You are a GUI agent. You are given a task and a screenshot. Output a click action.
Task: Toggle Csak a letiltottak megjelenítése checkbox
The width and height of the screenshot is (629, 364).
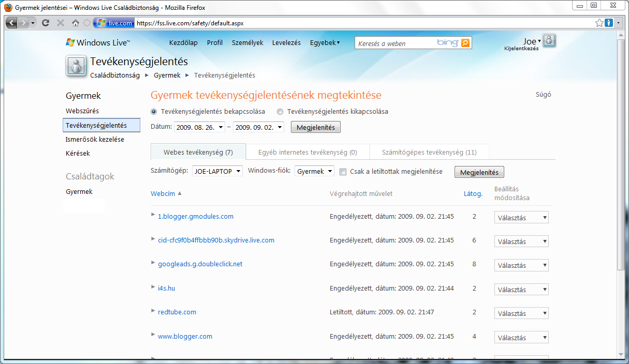point(343,172)
